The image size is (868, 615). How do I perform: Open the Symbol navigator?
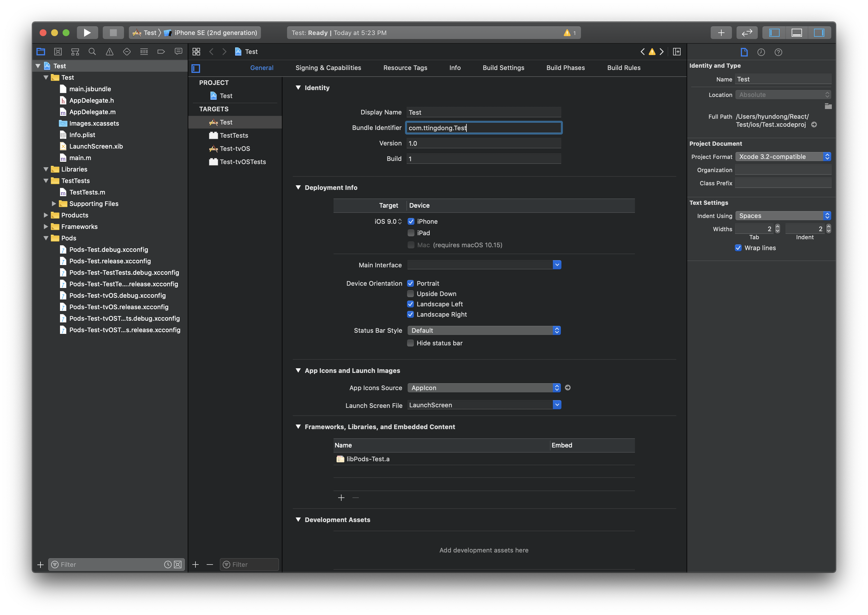click(75, 52)
